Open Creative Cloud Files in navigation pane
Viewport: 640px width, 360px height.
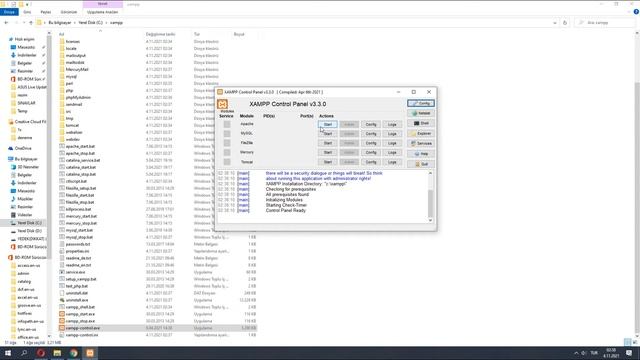(30, 122)
